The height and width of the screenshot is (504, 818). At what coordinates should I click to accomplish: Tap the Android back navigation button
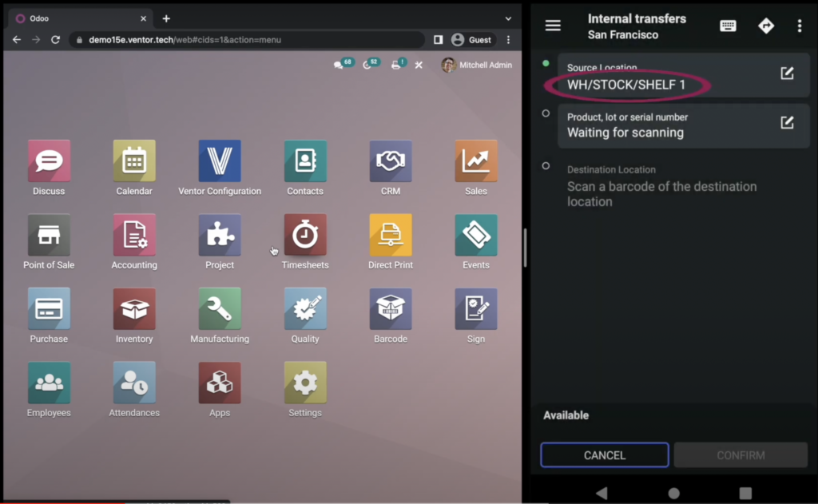click(x=602, y=493)
